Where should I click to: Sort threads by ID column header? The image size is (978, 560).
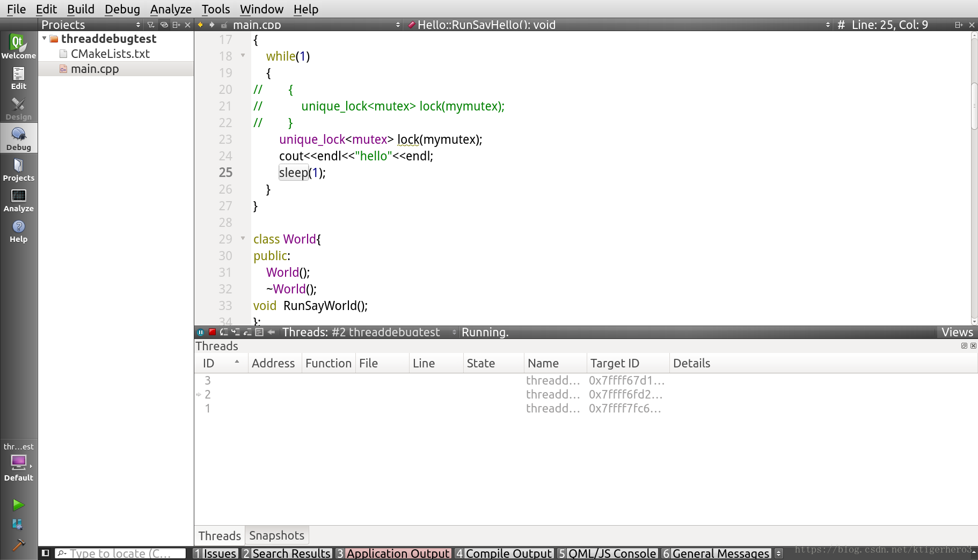pos(221,363)
